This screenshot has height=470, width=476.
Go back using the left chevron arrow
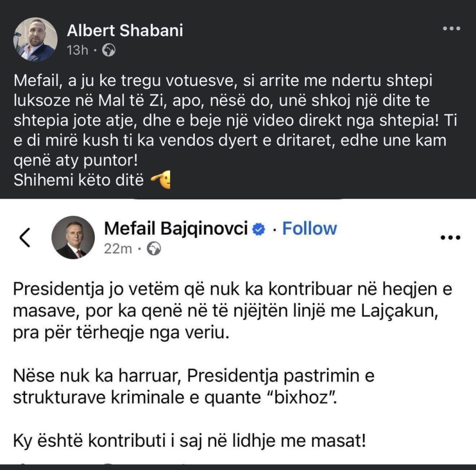click(x=26, y=238)
